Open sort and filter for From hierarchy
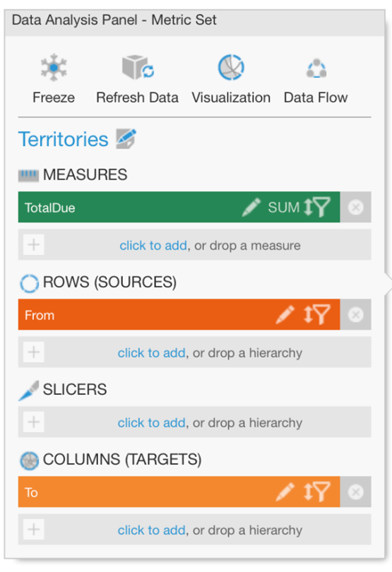Image resolution: width=392 pixels, height=572 pixels. point(317,314)
